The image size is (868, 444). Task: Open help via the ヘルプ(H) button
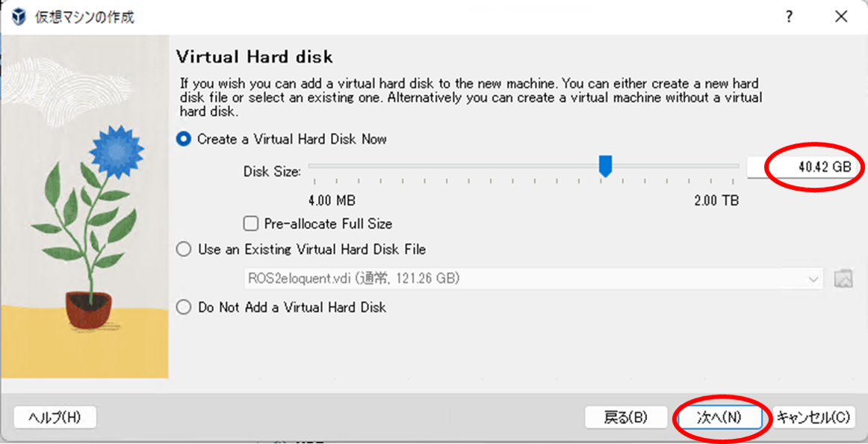pos(54,417)
